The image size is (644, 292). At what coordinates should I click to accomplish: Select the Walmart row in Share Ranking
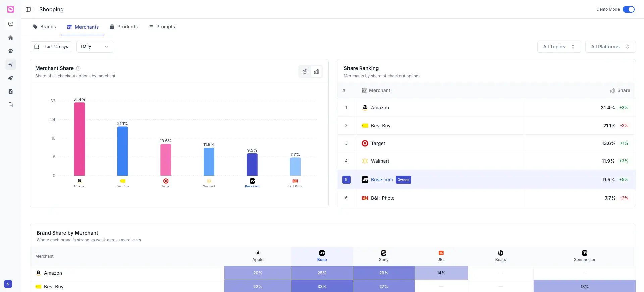486,161
